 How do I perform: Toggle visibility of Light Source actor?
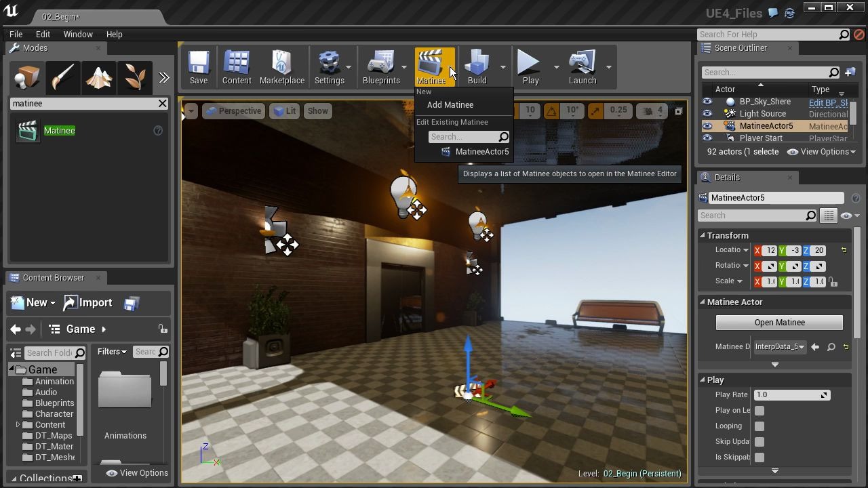point(707,114)
